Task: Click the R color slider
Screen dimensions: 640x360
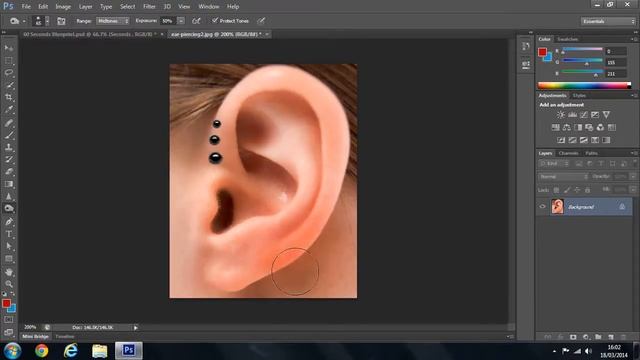Action: click(x=582, y=50)
